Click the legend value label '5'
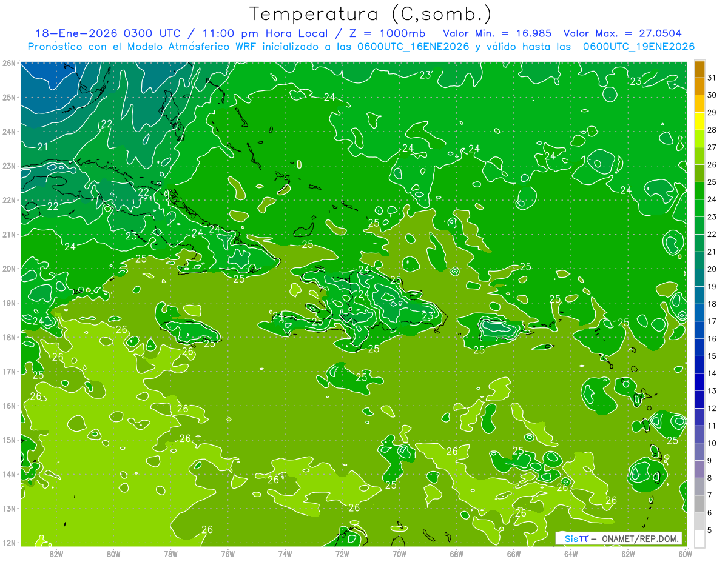 710,530
